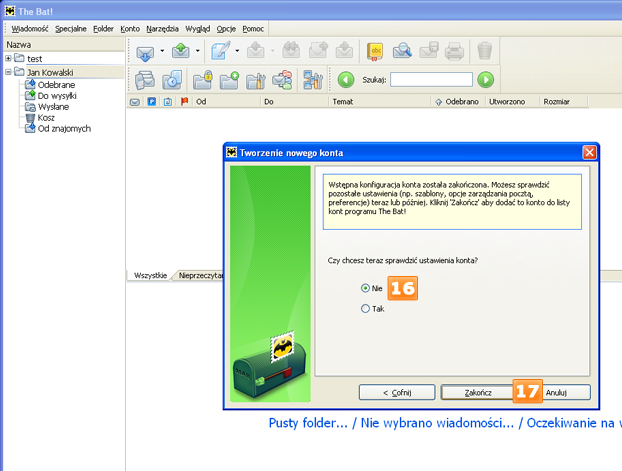This screenshot has height=471, width=622.
Task: Close the Tworzenie nowego konta dialog
Action: tap(589, 152)
